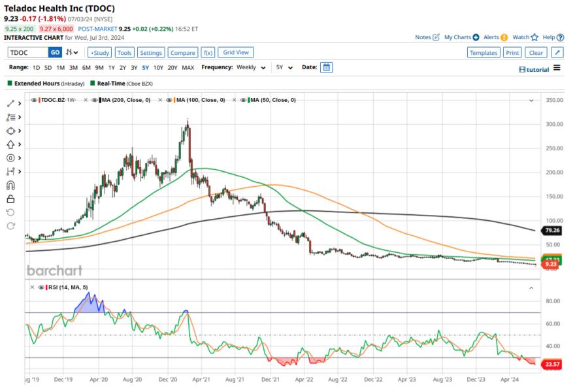Click the MA (200, Close, 0) black color swatch

100,100
